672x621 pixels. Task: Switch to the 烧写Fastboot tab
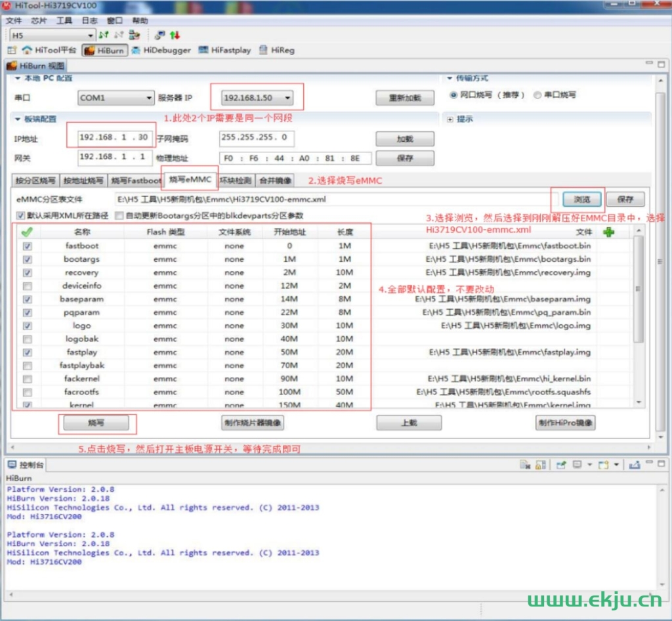(135, 181)
